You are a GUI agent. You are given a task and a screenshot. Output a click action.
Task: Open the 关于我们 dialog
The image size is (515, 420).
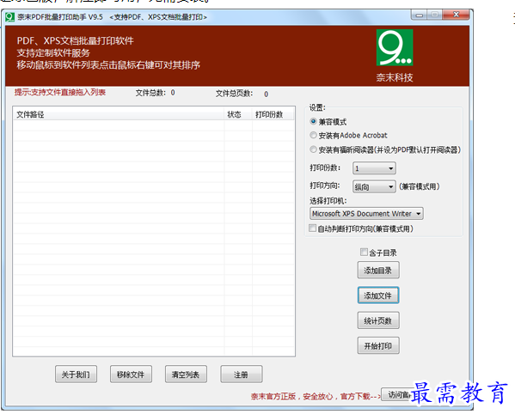tap(76, 374)
